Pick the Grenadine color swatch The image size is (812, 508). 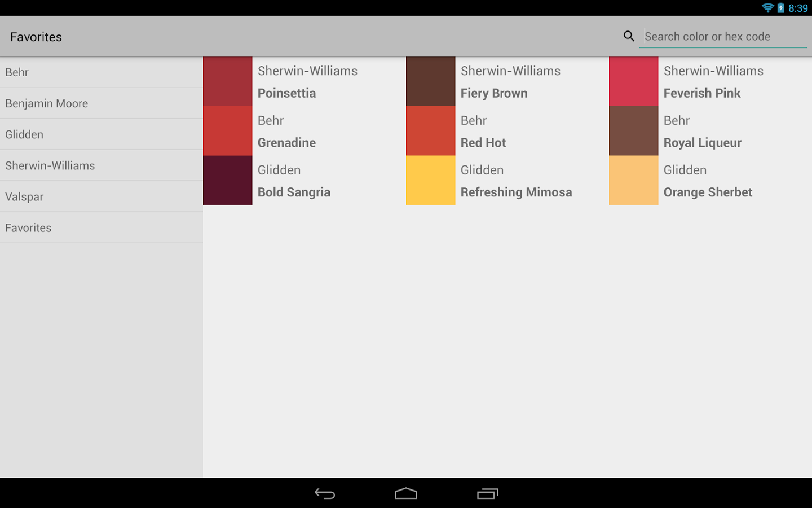[228, 131]
